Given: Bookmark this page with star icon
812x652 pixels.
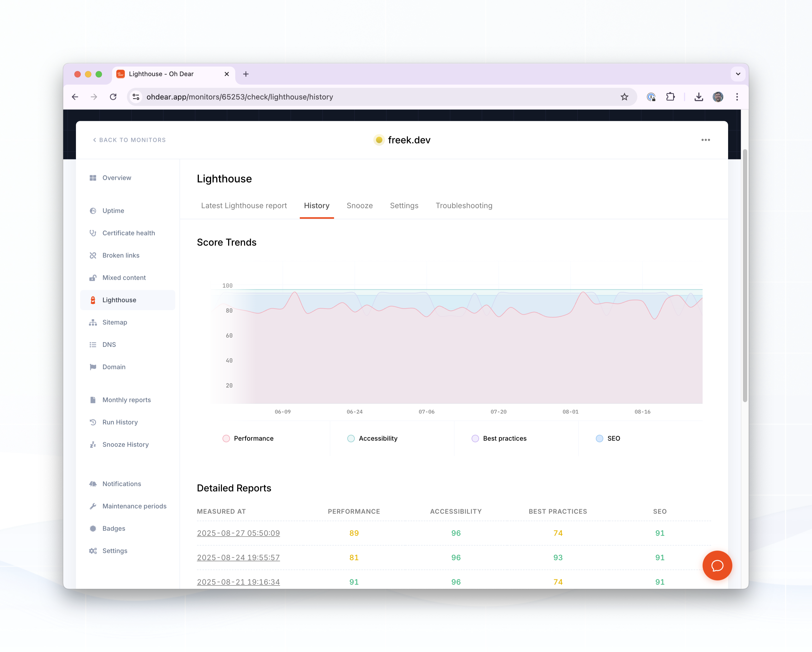Looking at the screenshot, I should tap(624, 97).
